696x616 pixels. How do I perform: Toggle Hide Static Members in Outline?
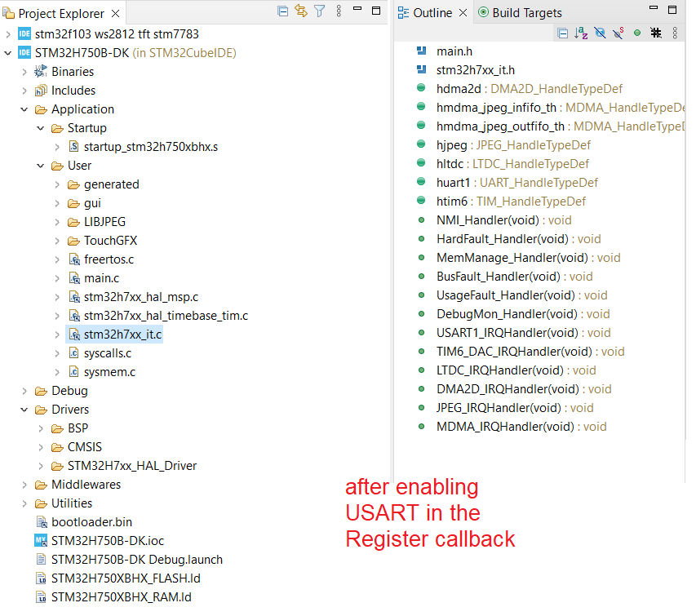click(618, 33)
